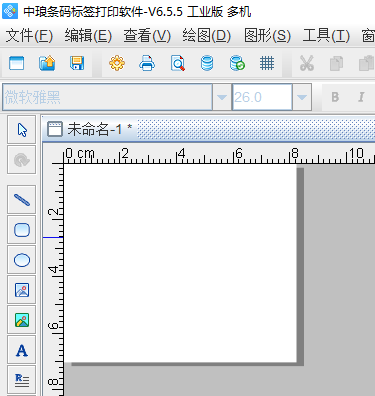
Task: Click the white label canvas area
Action: click(x=180, y=263)
